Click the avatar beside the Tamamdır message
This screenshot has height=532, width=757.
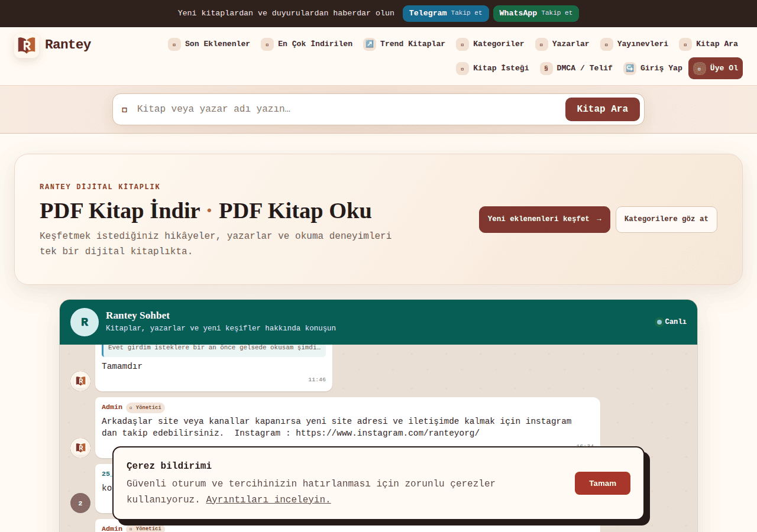[80, 381]
